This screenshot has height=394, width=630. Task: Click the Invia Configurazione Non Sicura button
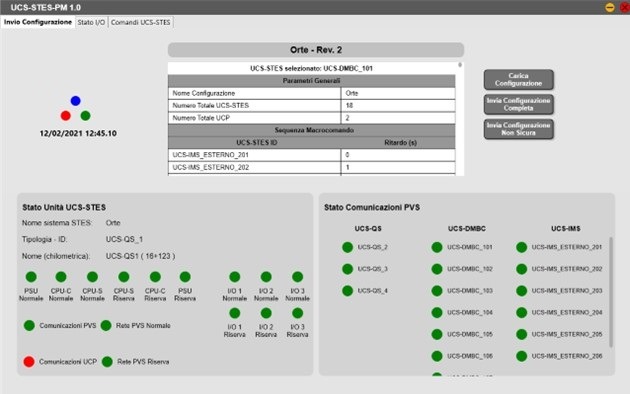519,129
